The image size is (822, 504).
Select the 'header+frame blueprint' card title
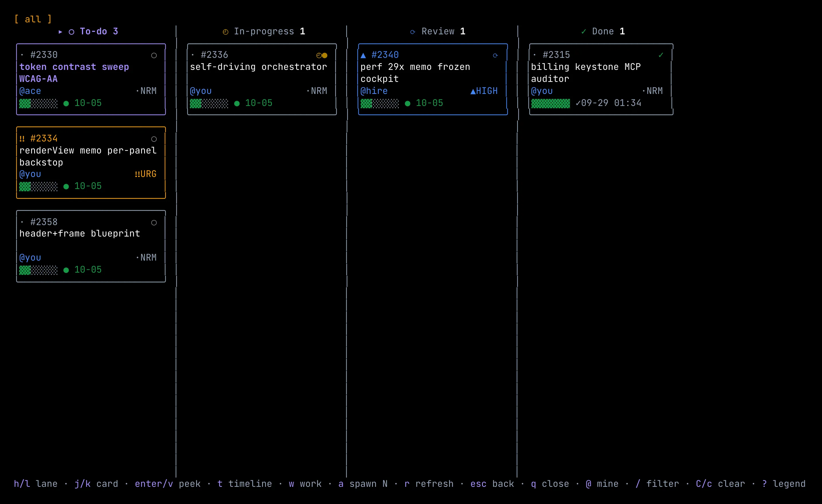[80, 233]
